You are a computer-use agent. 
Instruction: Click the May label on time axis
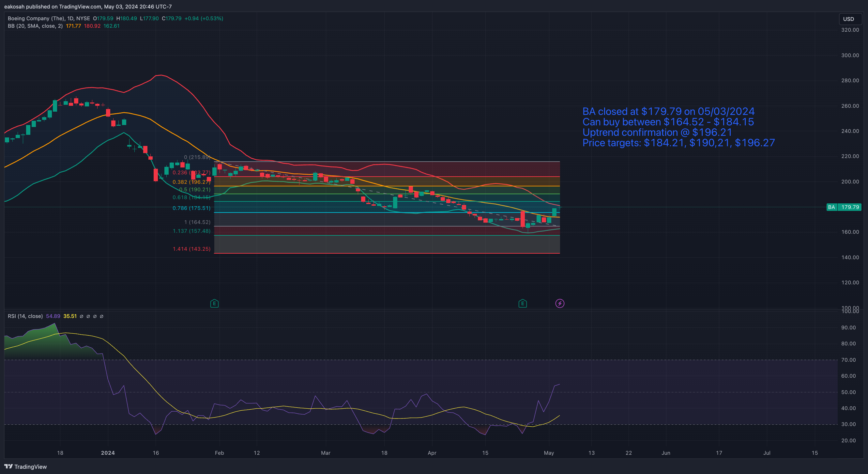(x=549, y=453)
